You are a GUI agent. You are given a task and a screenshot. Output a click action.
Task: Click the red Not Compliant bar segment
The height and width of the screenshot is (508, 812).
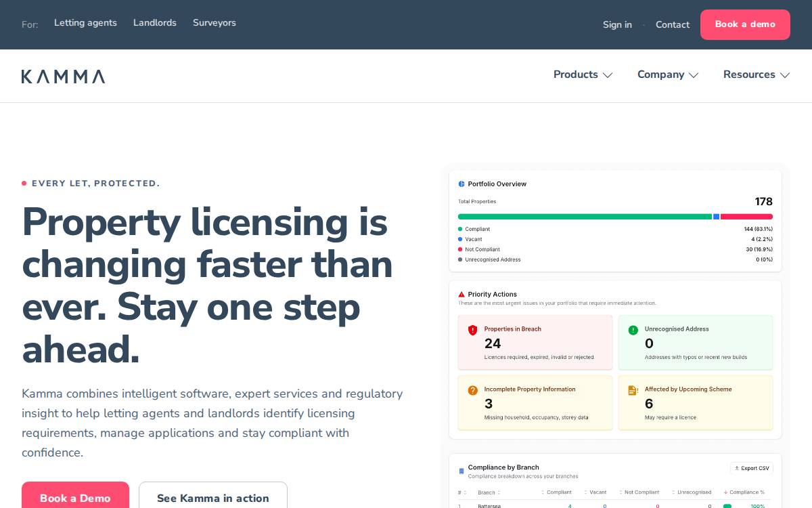(746, 217)
